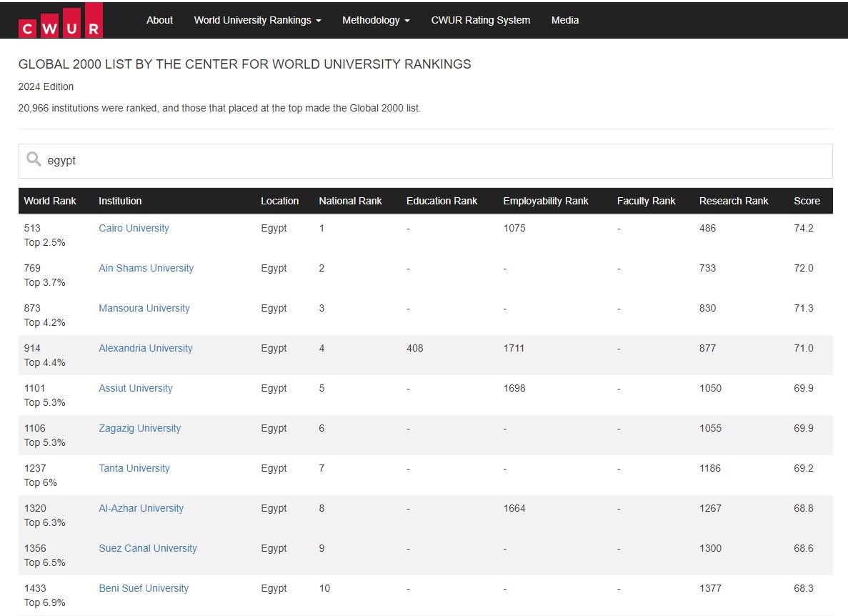
Task: Click the search field containing egypt
Action: [429, 161]
